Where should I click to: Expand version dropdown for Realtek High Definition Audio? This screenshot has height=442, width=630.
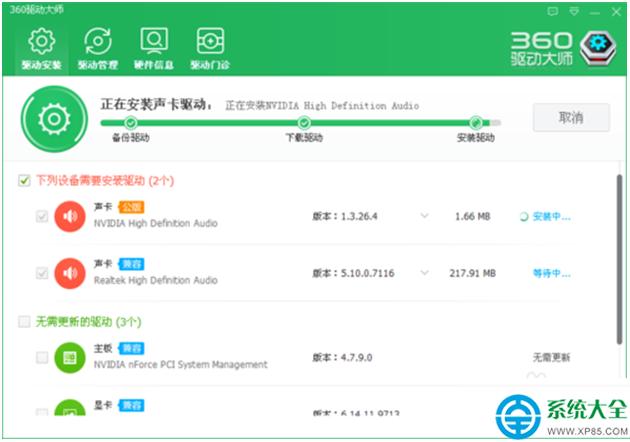pyautogui.click(x=424, y=272)
